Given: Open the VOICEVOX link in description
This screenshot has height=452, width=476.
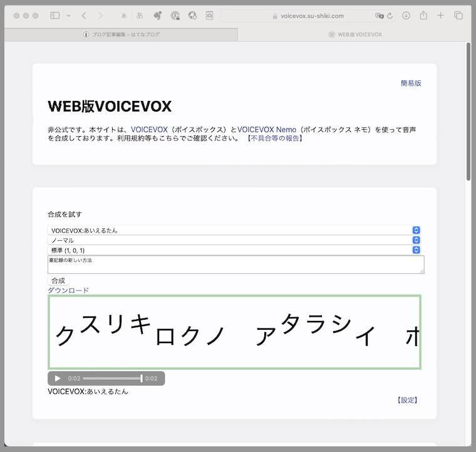Looking at the screenshot, I should 149,130.
